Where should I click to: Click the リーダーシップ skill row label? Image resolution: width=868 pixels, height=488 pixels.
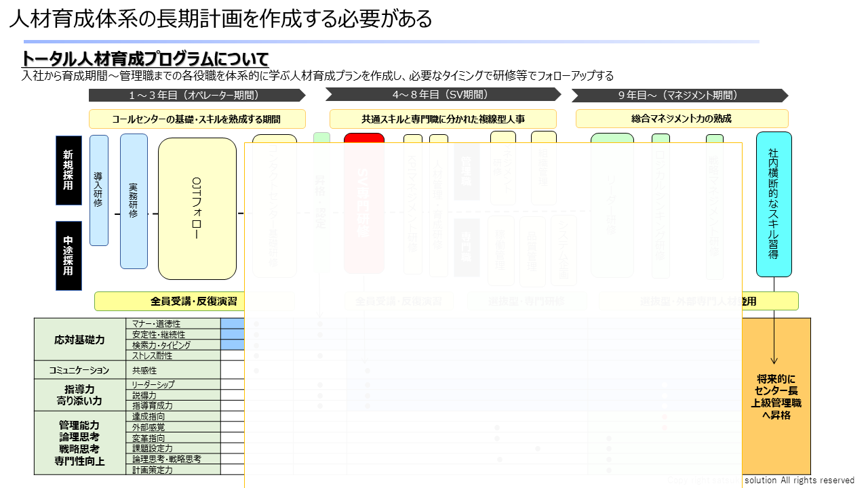click(x=172, y=385)
